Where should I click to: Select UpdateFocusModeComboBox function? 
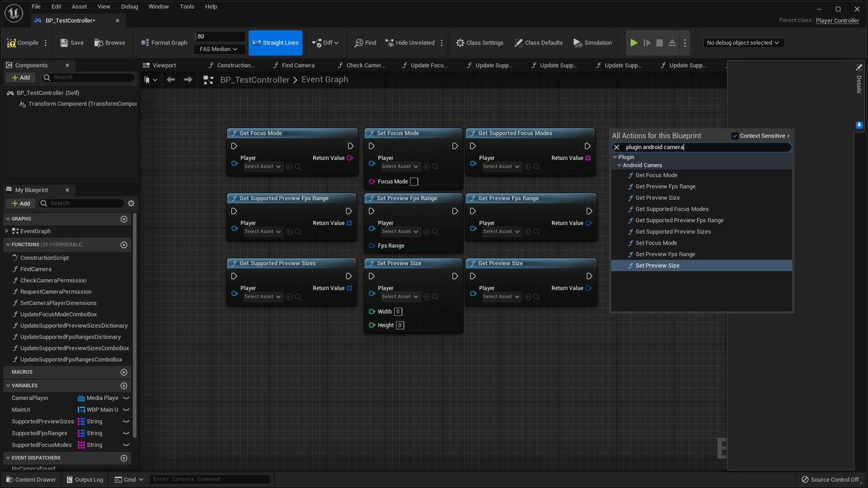[58, 314]
